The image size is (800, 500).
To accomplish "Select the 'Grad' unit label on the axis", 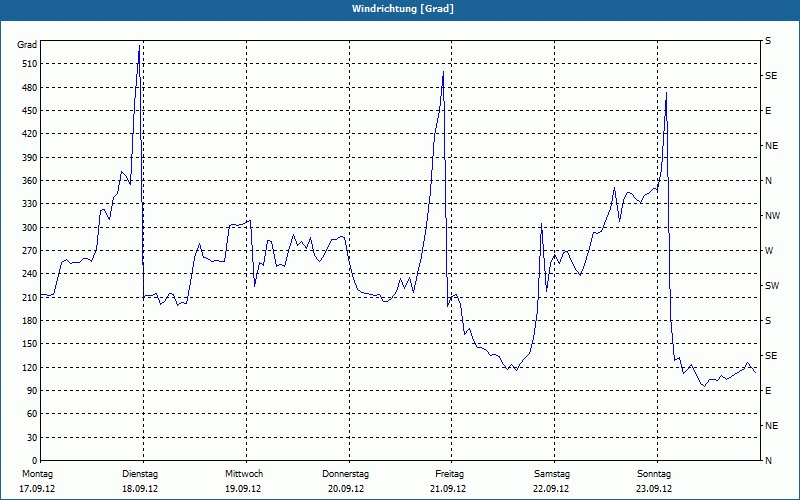I will 27,45.
